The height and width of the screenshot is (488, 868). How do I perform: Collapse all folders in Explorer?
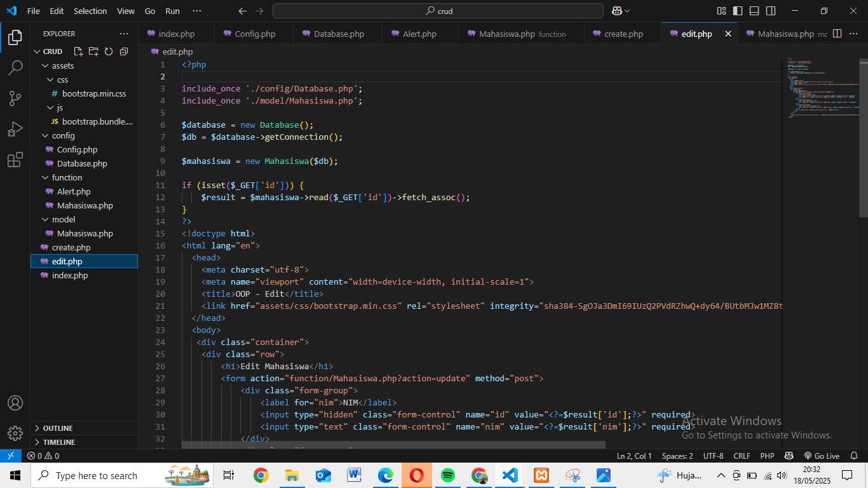click(123, 51)
